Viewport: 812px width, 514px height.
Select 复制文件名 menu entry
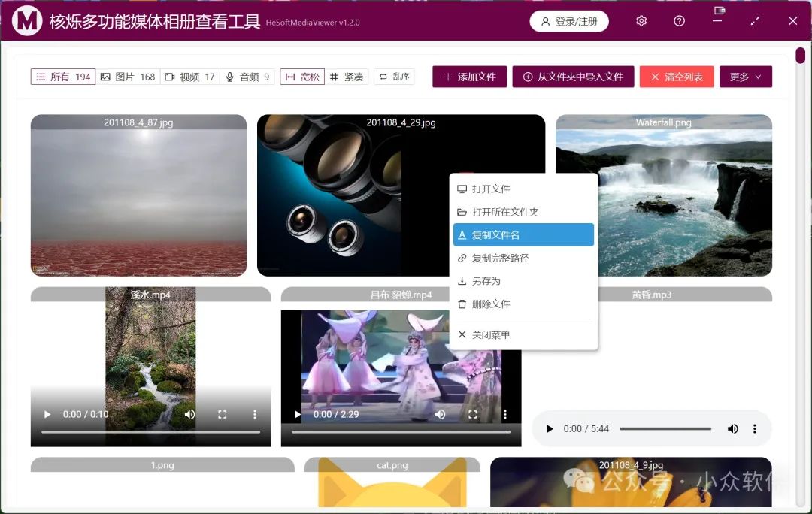coord(523,234)
